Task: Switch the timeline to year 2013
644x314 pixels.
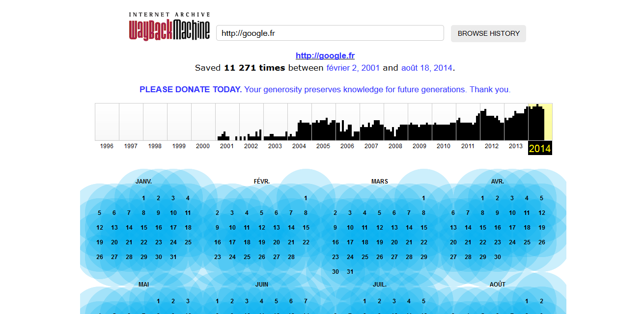Action: pos(516,146)
